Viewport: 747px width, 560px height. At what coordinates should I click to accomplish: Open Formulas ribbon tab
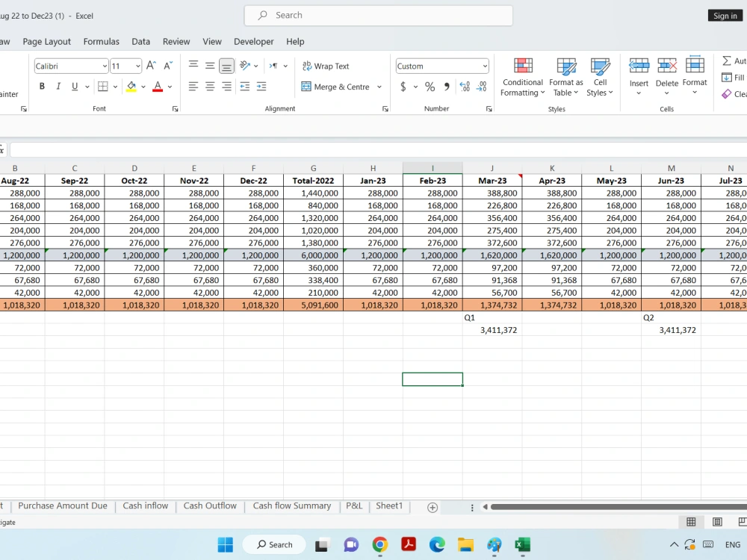pos(102,41)
